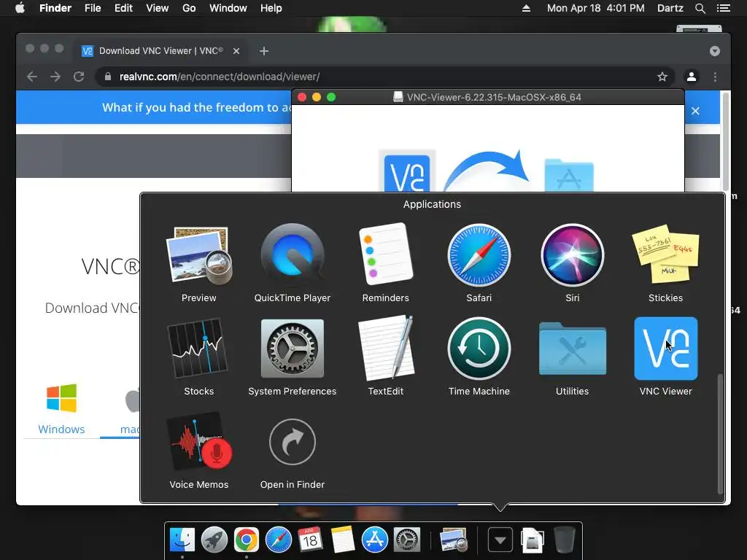
Task: Launch TextEdit from the Applications stack
Action: pos(385,348)
